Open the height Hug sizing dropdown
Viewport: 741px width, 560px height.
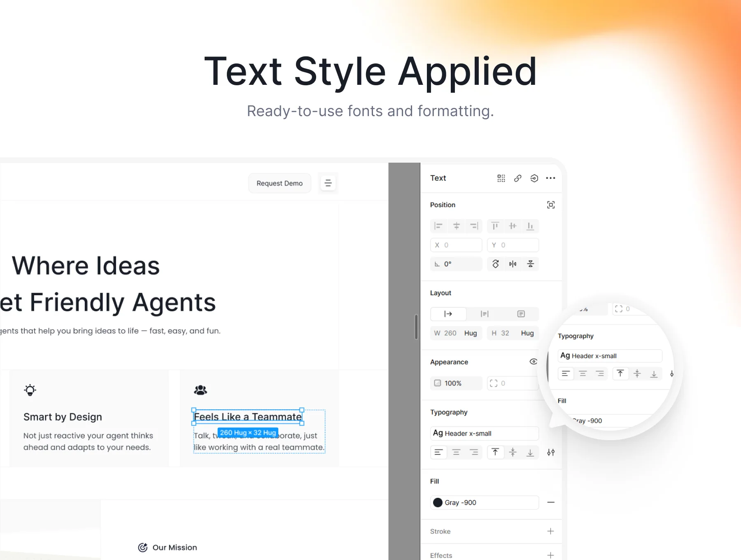click(527, 333)
